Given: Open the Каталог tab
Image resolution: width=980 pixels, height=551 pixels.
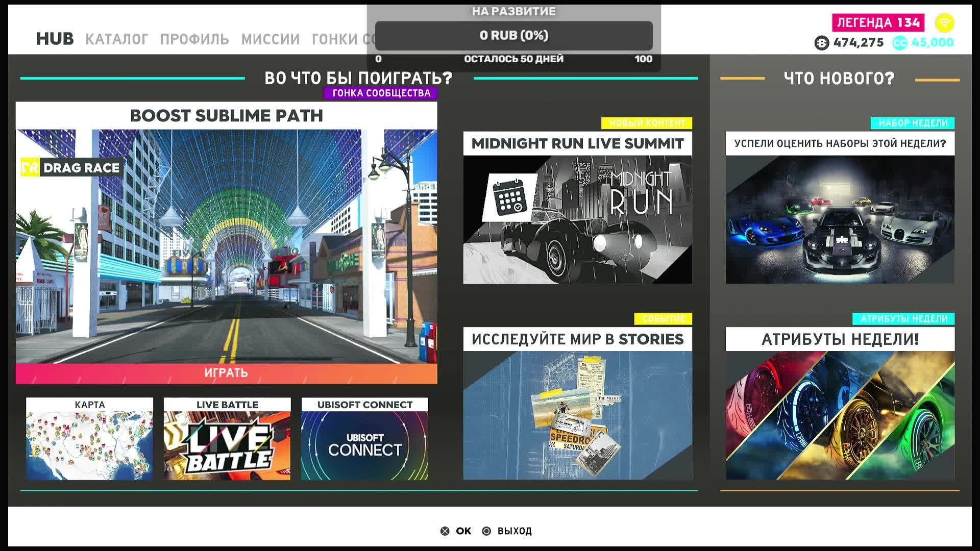Looking at the screenshot, I should (116, 39).
